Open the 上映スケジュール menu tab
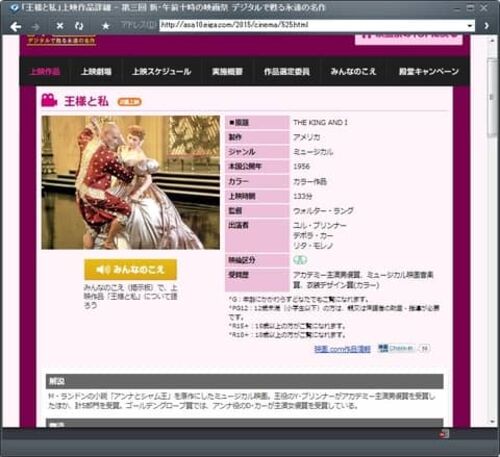This screenshot has width=500, height=457. tap(162, 71)
